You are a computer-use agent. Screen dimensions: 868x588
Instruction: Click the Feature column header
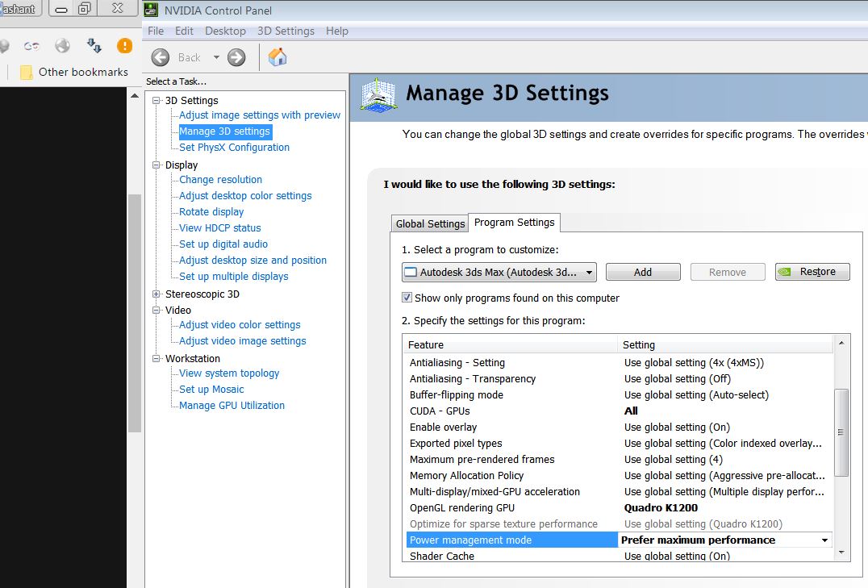[x=511, y=344]
